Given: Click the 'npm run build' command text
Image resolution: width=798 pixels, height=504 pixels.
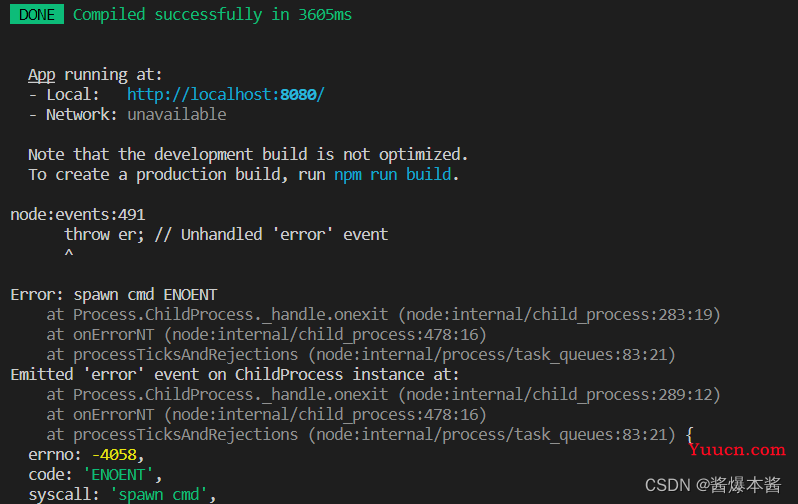Looking at the screenshot, I should [392, 175].
